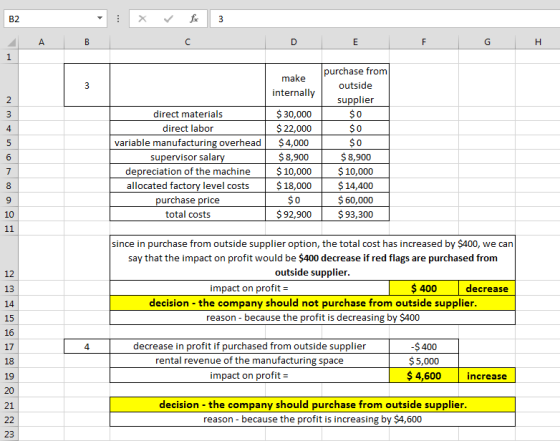Select the purchase price $60,000 cell
The height and width of the screenshot is (441, 560).
pos(355,200)
